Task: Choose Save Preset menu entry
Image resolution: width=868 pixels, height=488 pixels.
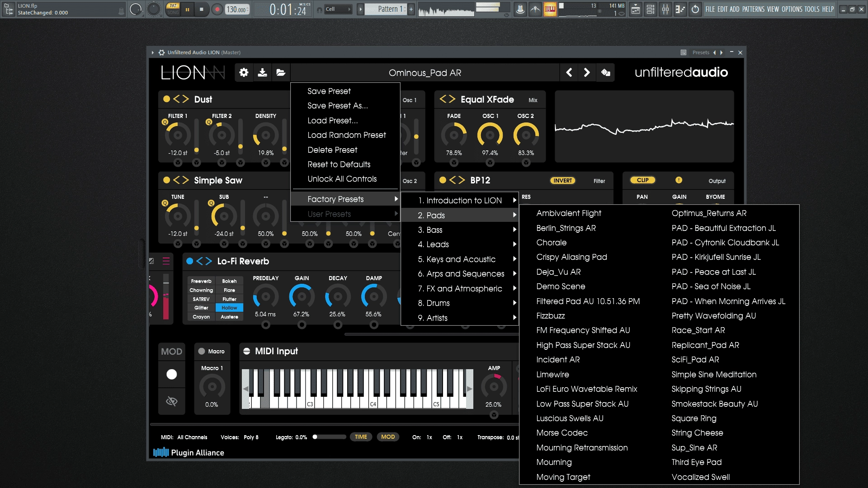Action: (x=345, y=91)
